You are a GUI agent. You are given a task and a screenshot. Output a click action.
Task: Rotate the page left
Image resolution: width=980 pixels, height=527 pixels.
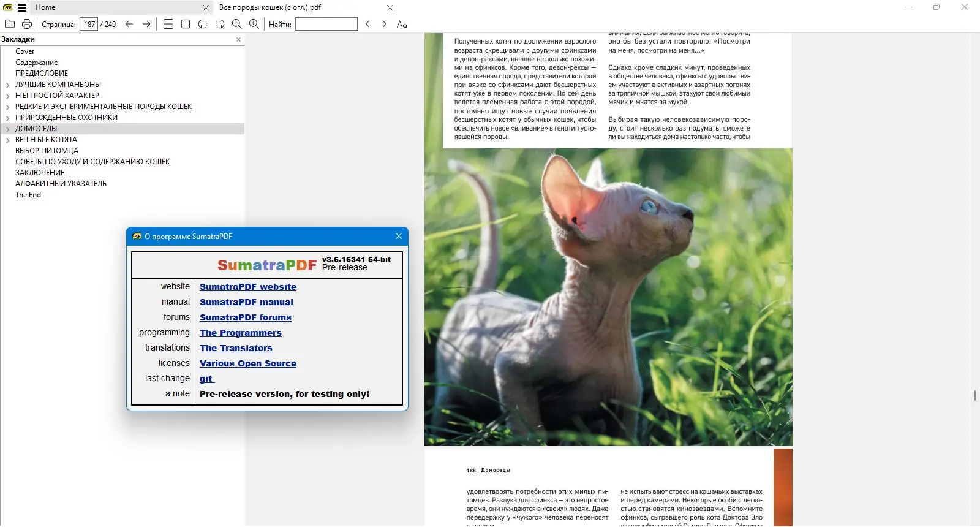[203, 24]
